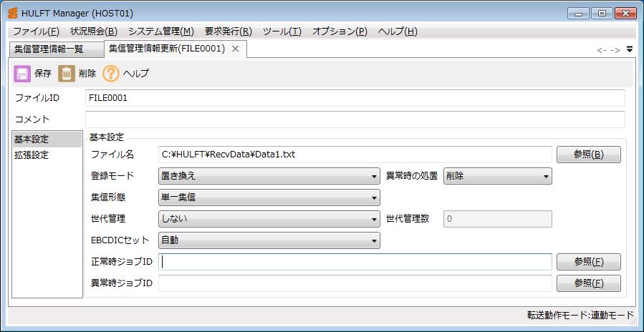Click the 正常時ジョブID input field
The width and height of the screenshot is (644, 332).
[355, 262]
